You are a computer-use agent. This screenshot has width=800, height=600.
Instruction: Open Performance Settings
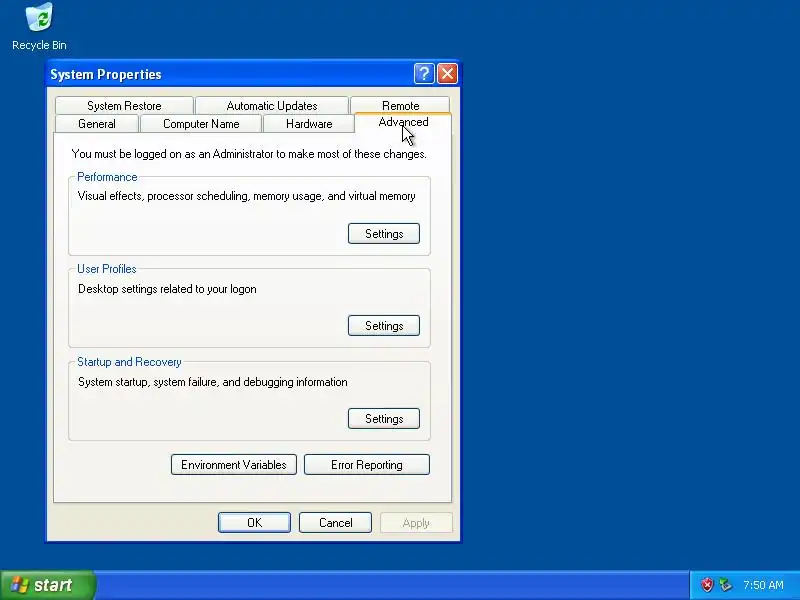click(x=384, y=234)
